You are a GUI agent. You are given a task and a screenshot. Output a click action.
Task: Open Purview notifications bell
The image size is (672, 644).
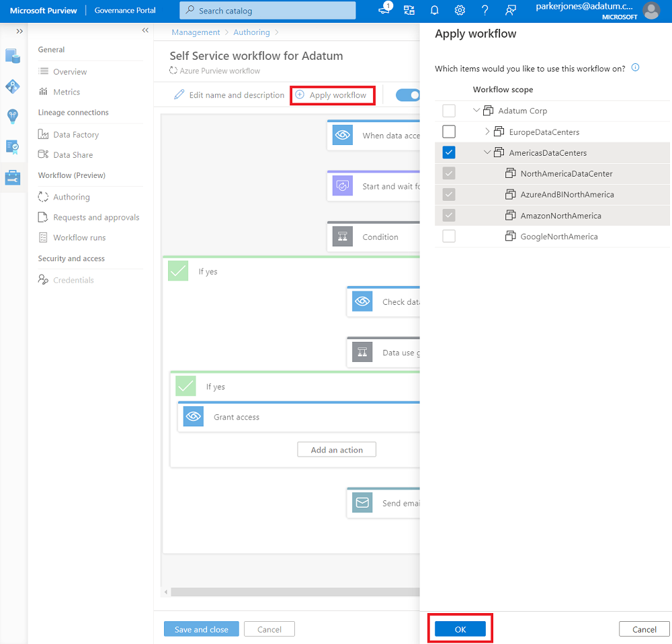click(x=434, y=10)
